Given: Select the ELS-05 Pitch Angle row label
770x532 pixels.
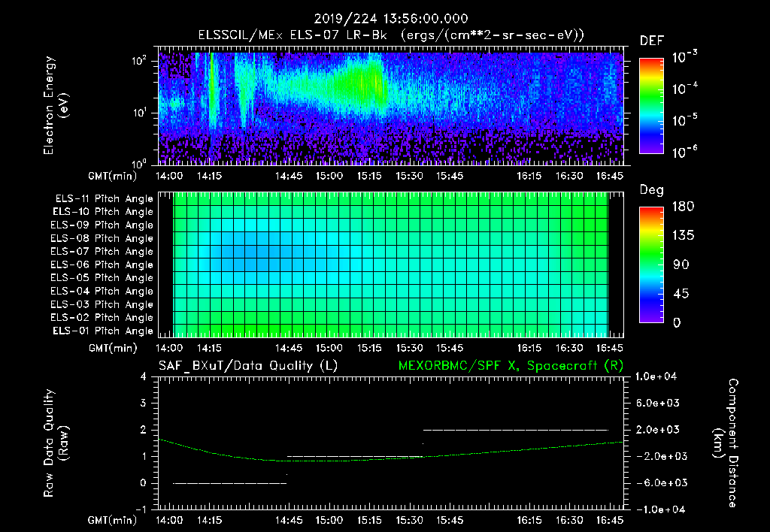Looking at the screenshot, I should pos(102,278).
